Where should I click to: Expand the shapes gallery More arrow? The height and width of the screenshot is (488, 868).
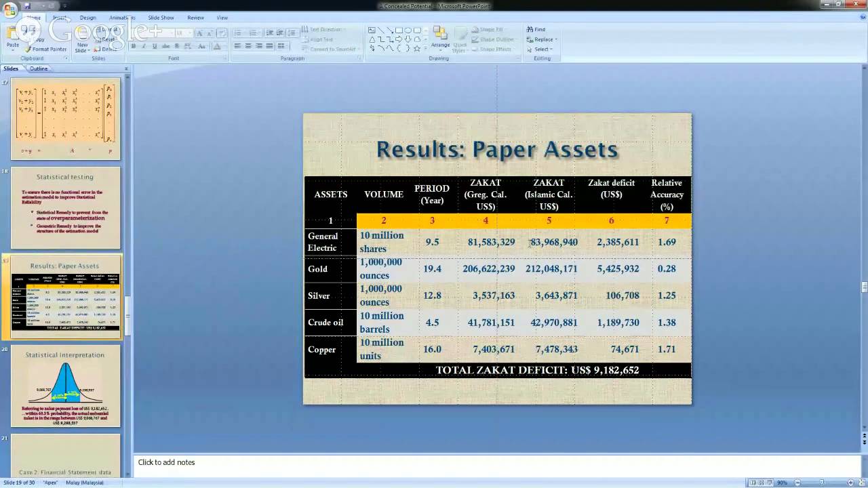click(x=426, y=48)
